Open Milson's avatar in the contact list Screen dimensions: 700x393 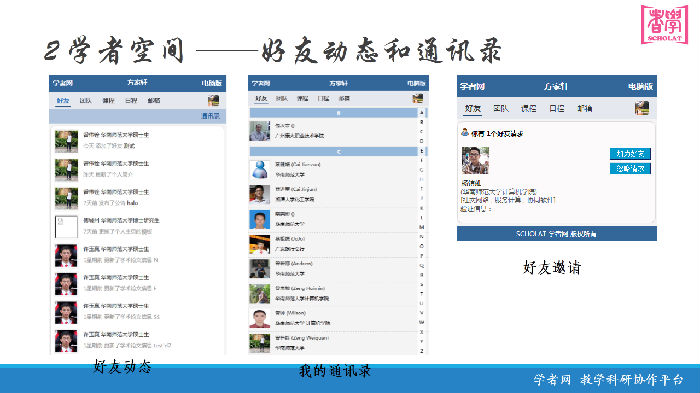coord(259,318)
